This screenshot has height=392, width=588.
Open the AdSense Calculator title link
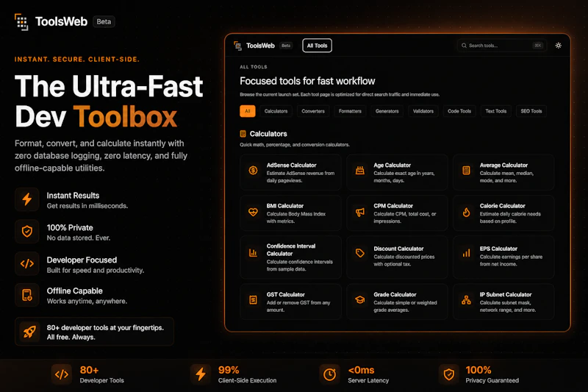pos(291,165)
